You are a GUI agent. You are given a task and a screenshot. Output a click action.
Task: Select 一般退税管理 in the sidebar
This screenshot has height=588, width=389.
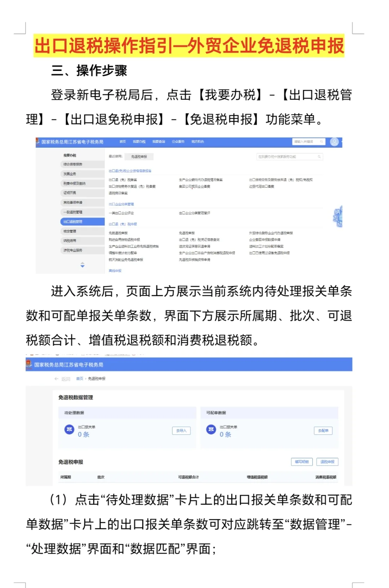pyautogui.click(x=82, y=212)
